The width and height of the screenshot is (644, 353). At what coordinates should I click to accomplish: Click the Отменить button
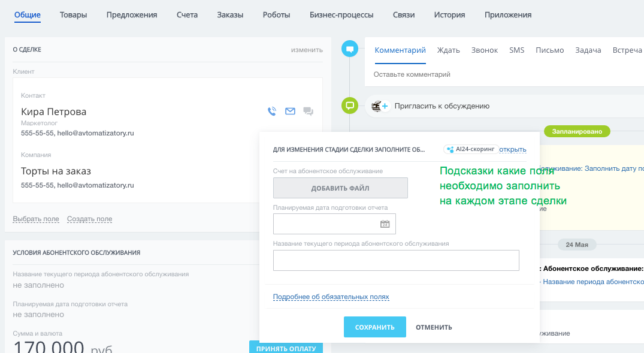tap(434, 327)
